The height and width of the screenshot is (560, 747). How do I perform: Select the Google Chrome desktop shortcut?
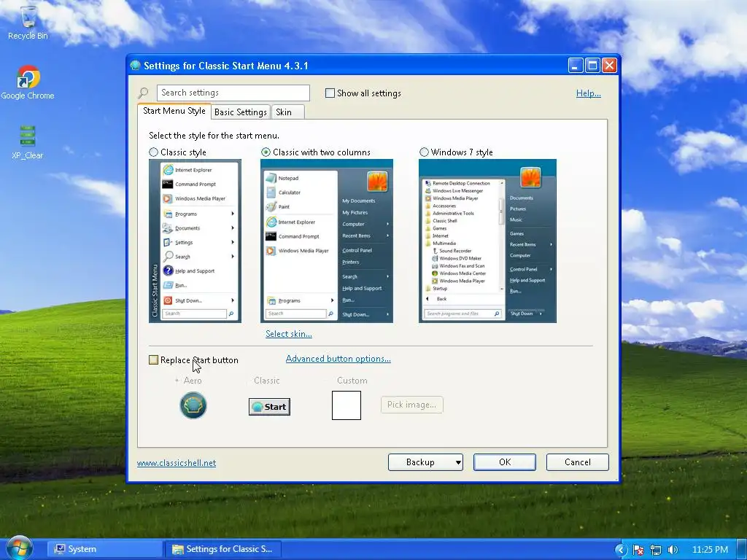tap(28, 83)
